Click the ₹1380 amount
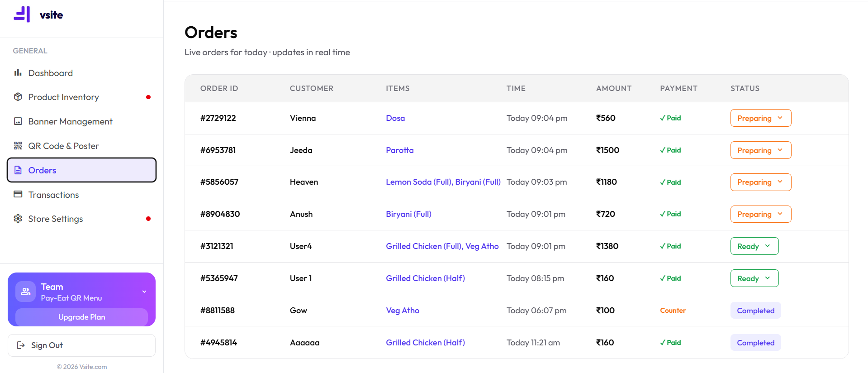The width and height of the screenshot is (868, 373). 607,246
